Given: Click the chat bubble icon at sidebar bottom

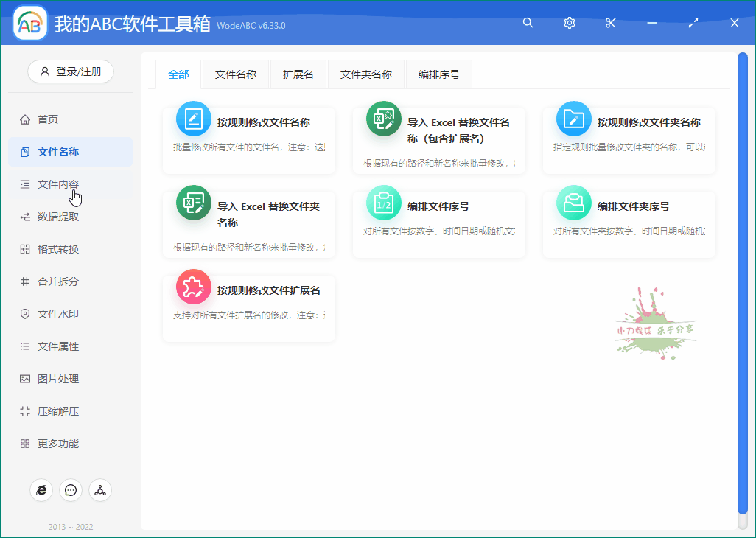Looking at the screenshot, I should pos(71,490).
